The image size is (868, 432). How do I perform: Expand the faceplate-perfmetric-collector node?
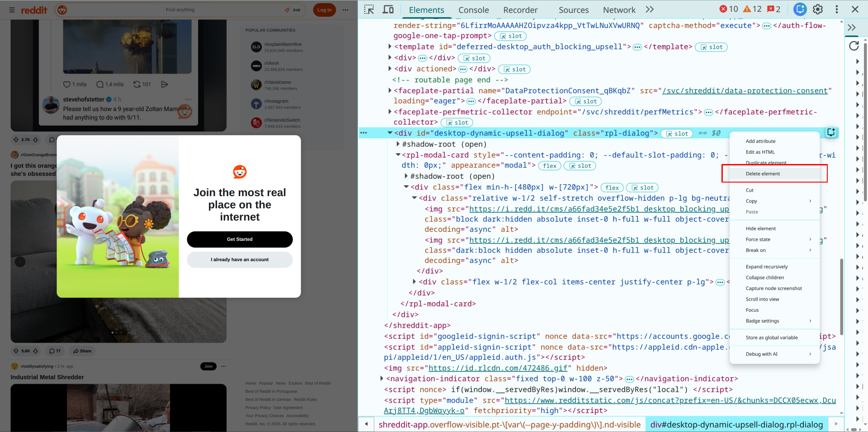click(x=390, y=112)
